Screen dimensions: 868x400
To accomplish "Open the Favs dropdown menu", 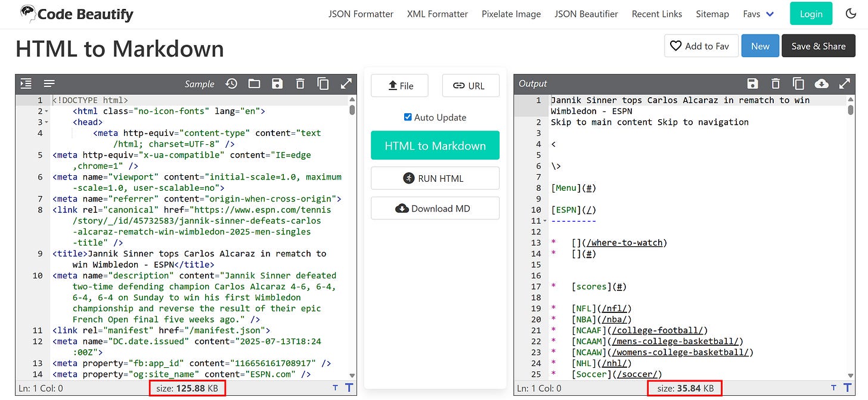I will point(758,13).
